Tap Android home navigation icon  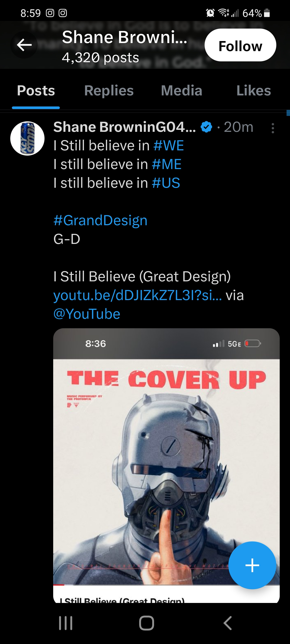(x=146, y=623)
